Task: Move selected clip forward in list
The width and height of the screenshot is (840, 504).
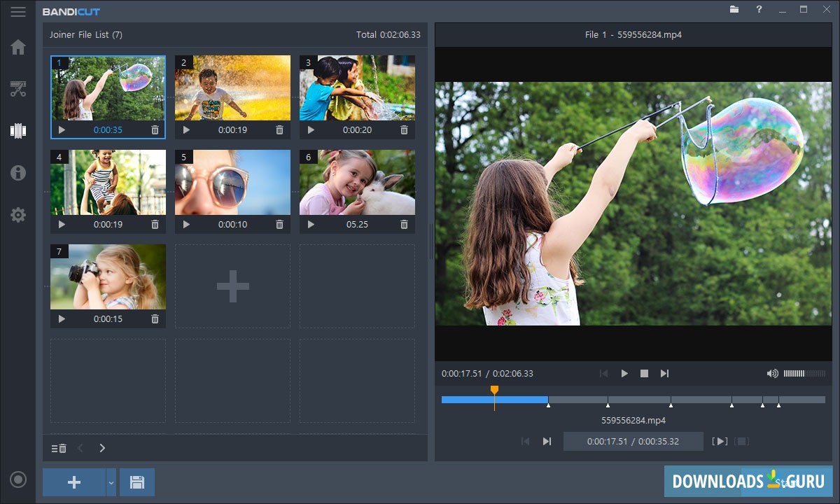Action: point(102,448)
